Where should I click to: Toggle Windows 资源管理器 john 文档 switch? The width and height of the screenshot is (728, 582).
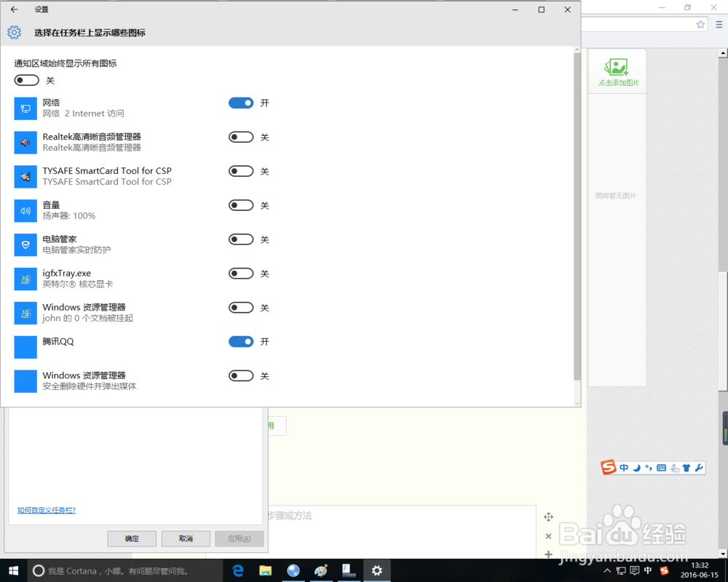point(241,308)
